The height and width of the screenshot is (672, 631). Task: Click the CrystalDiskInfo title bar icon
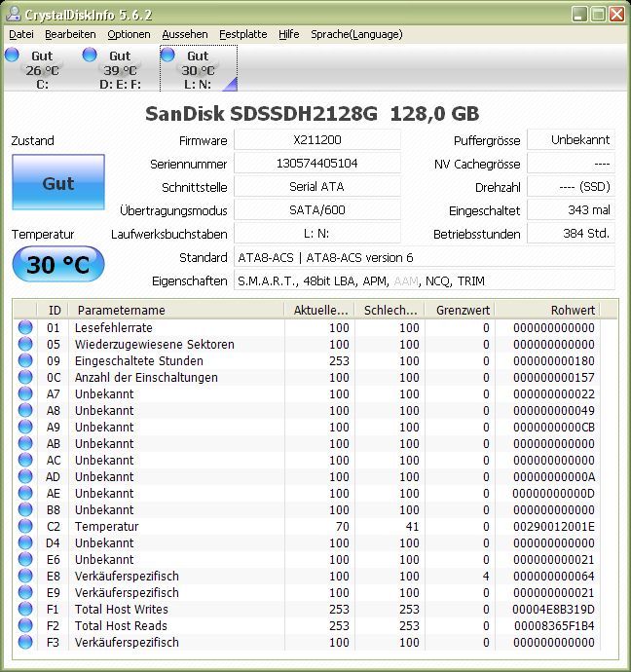(x=14, y=15)
